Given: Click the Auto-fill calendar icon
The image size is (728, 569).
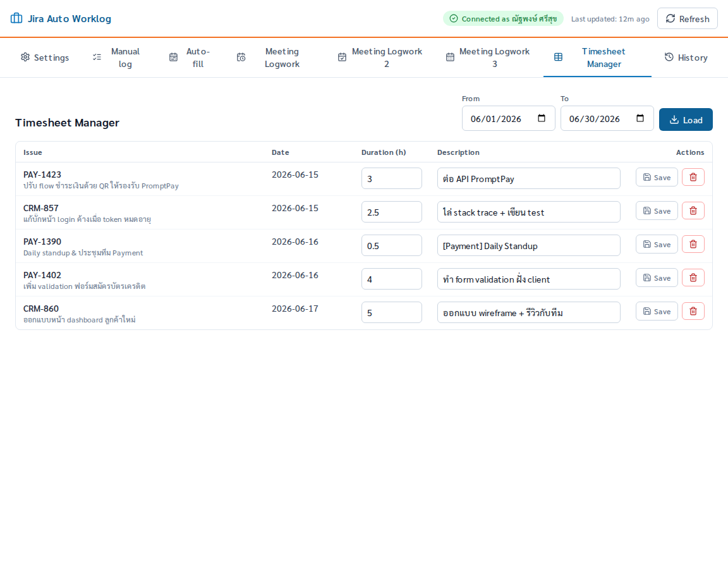Looking at the screenshot, I should (x=173, y=57).
